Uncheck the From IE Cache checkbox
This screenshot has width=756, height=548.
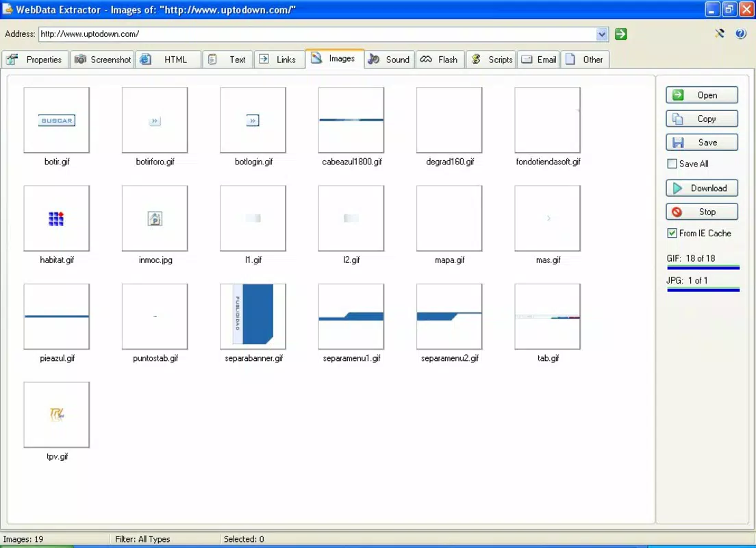(x=672, y=234)
